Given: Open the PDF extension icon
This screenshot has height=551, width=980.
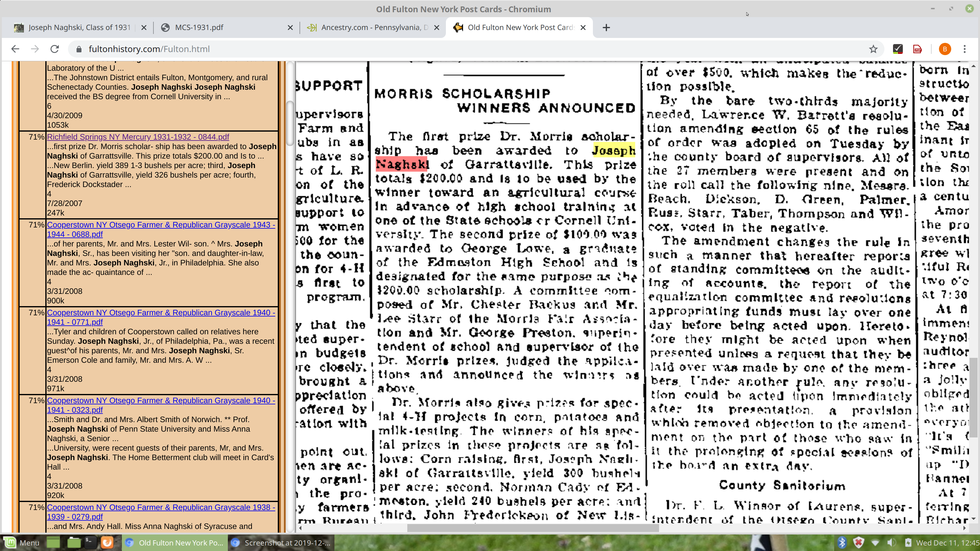Looking at the screenshot, I should click(x=918, y=49).
